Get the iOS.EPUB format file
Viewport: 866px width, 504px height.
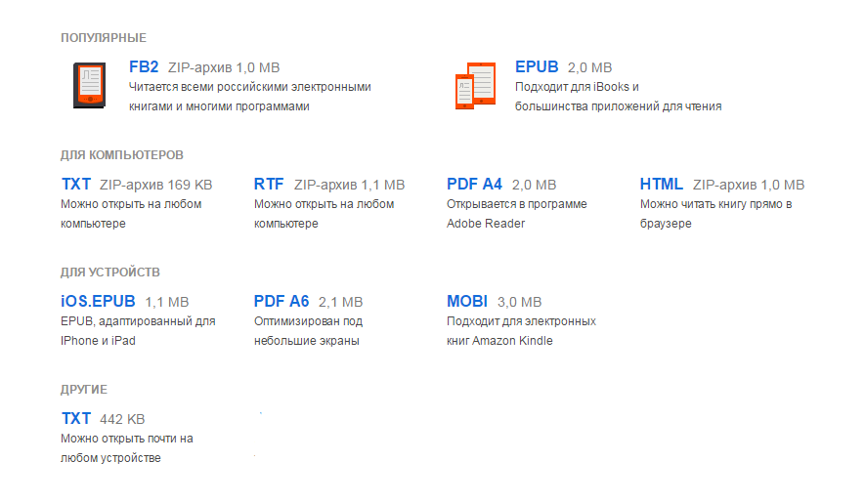coord(98,301)
